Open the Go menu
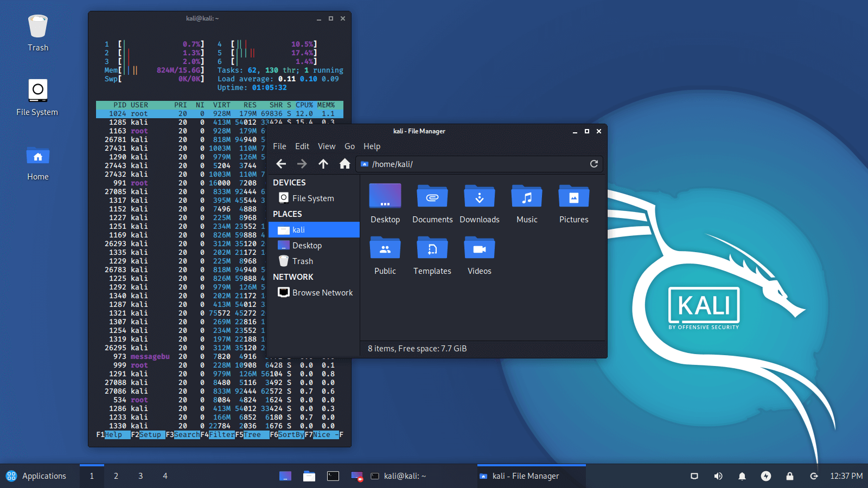 coord(349,146)
